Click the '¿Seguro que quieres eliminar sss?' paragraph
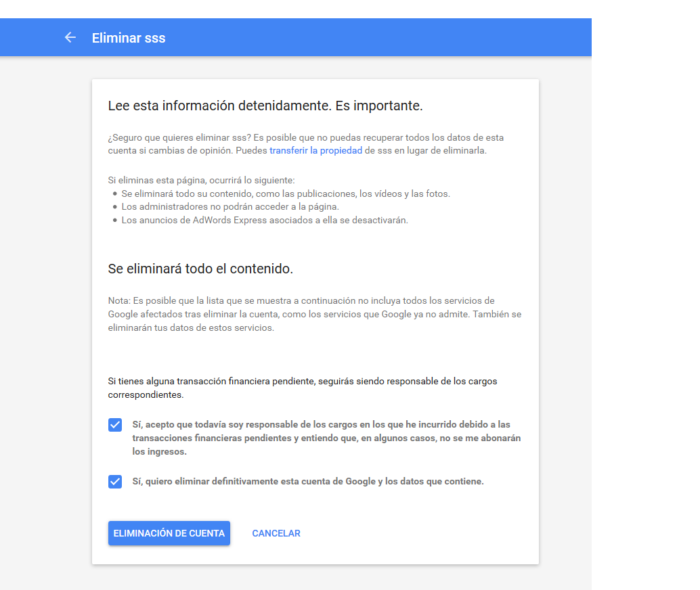The image size is (700, 590). [x=306, y=144]
